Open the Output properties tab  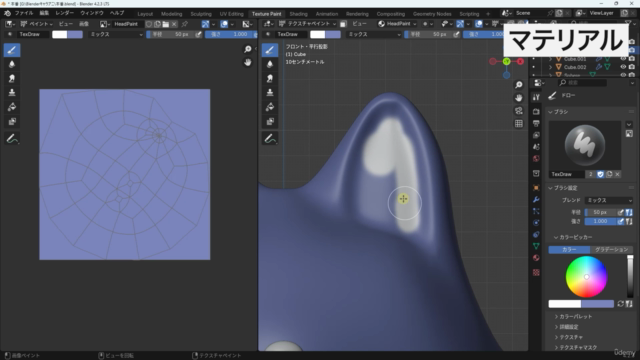coord(536,123)
